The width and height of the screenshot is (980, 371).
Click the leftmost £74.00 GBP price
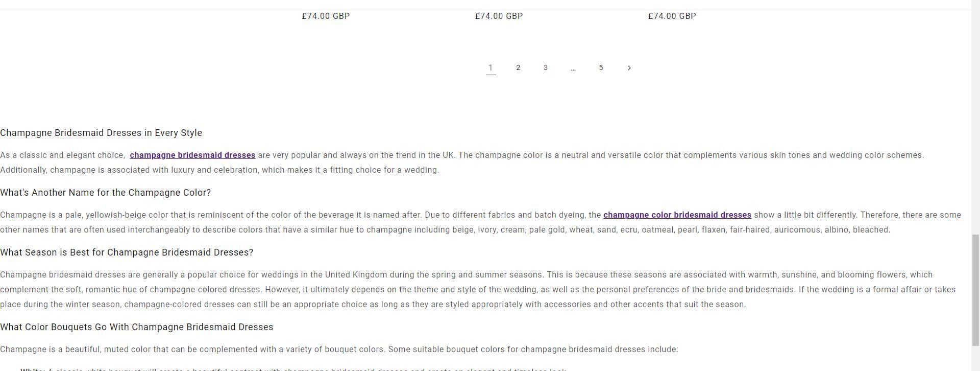point(326,16)
